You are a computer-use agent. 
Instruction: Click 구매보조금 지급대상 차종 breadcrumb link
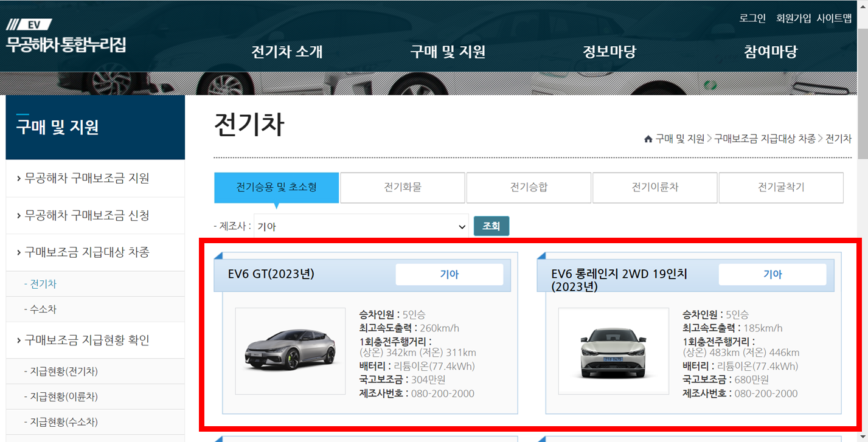click(x=765, y=139)
